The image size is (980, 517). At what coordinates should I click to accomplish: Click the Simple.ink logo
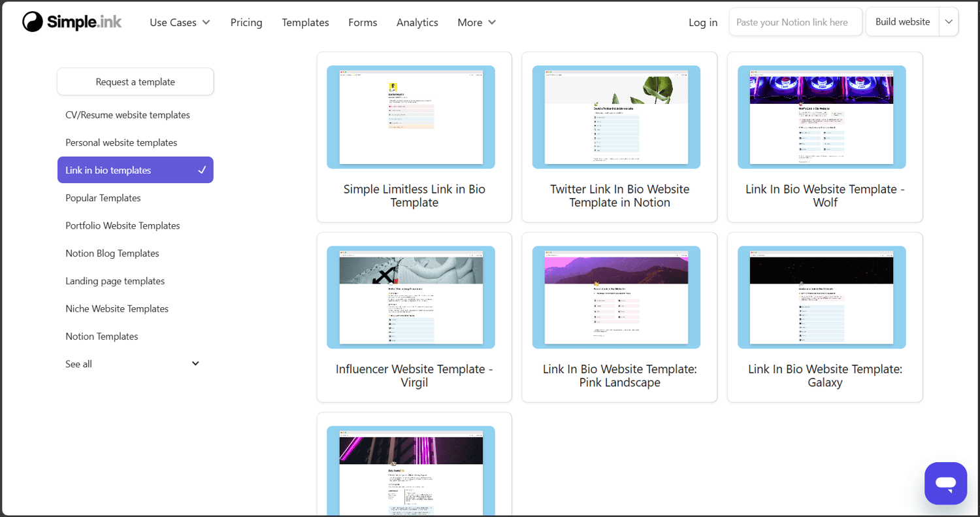(x=72, y=22)
